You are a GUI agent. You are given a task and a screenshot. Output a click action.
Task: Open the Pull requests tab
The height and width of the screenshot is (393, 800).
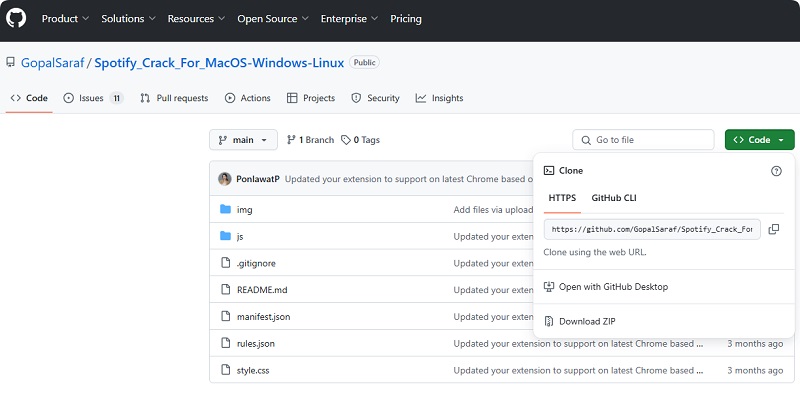click(174, 98)
